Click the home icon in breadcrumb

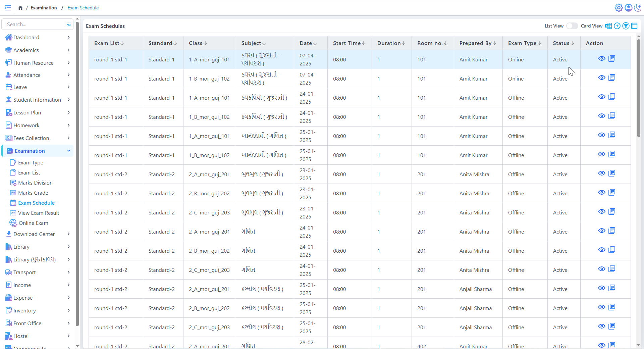[x=20, y=8]
